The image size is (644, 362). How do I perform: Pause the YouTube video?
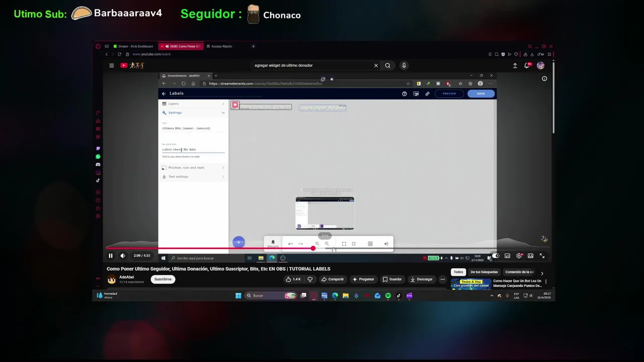pos(111,256)
